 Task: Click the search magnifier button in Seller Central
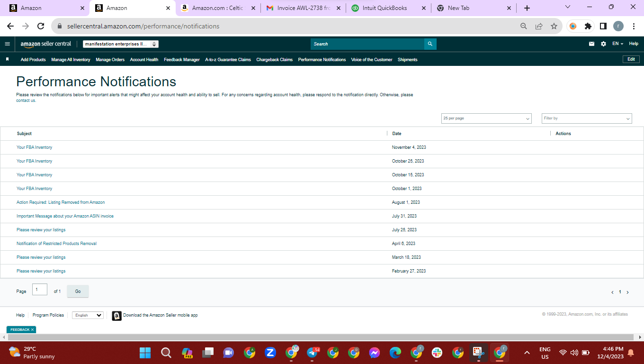430,44
